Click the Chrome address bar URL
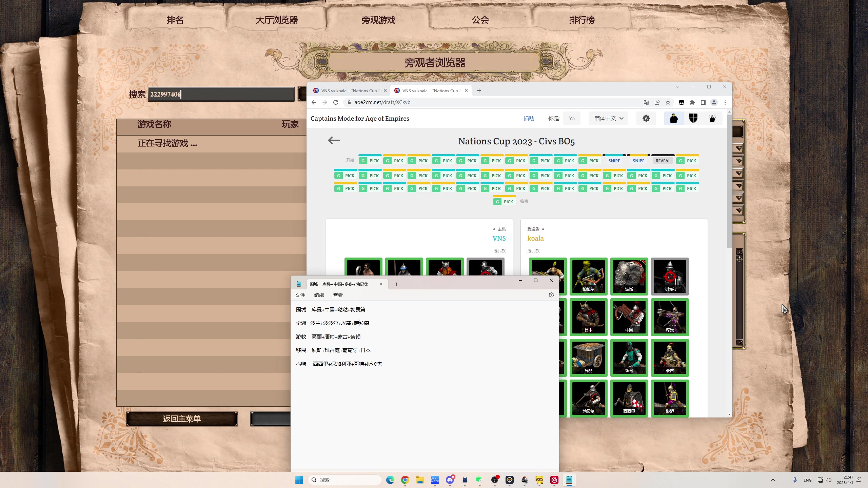868x488 pixels. pyautogui.click(x=382, y=102)
